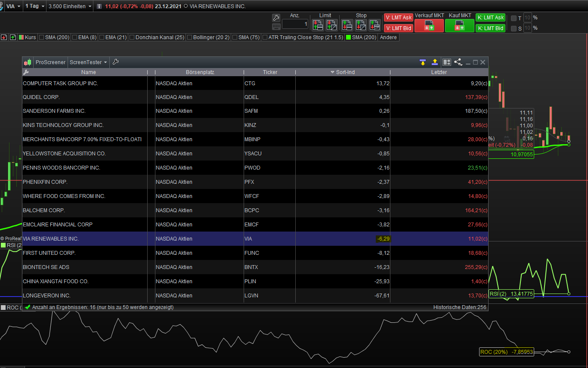Viewport: 588px width, 368px height.
Task: Click the share icon in ProScreener header
Action: tap(458, 62)
